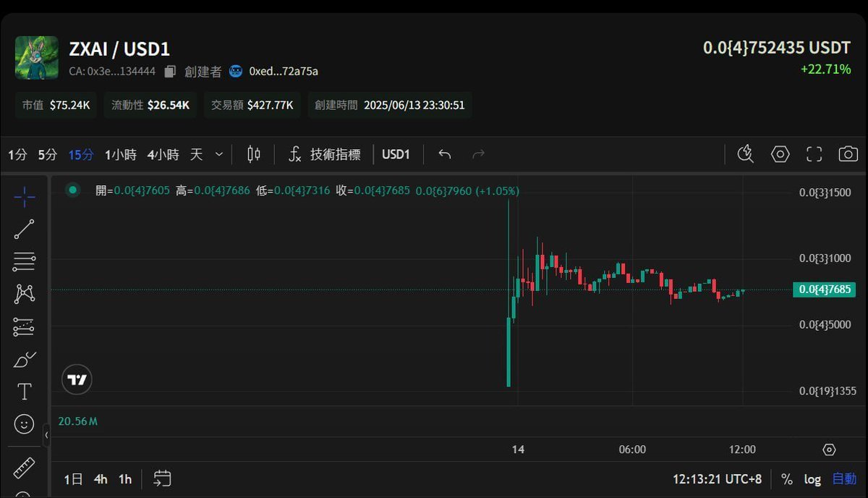Click the 高=0.0{4}7686 legend value
Image resolution: width=868 pixels, height=498 pixels.
coord(213,190)
